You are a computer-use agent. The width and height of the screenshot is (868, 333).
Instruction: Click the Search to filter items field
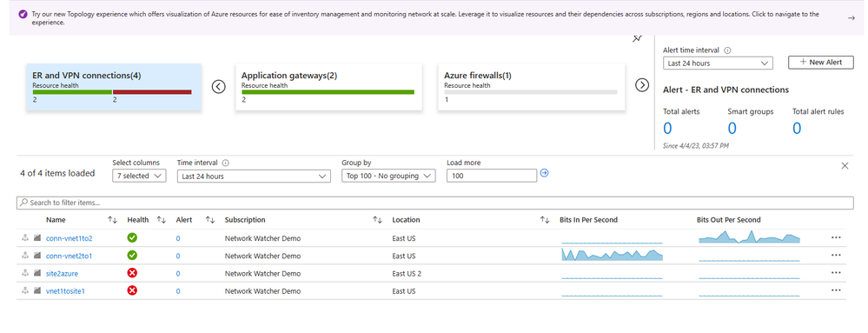(x=435, y=203)
